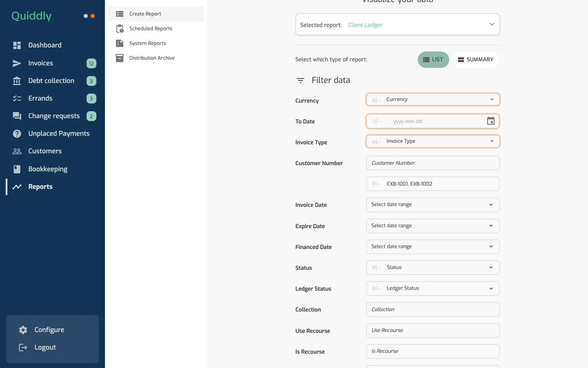Focus the Customer Number input field
Image resolution: width=588 pixels, height=368 pixels.
click(433, 163)
